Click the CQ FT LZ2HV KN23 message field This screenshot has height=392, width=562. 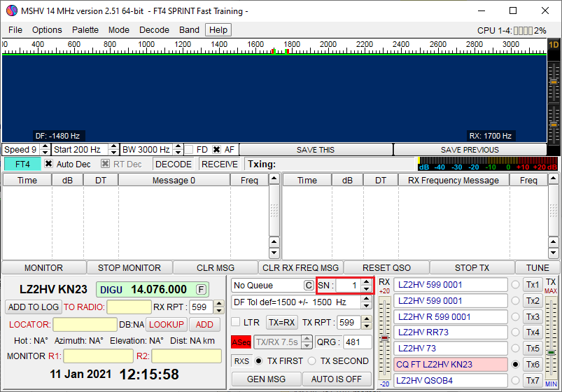(x=451, y=365)
